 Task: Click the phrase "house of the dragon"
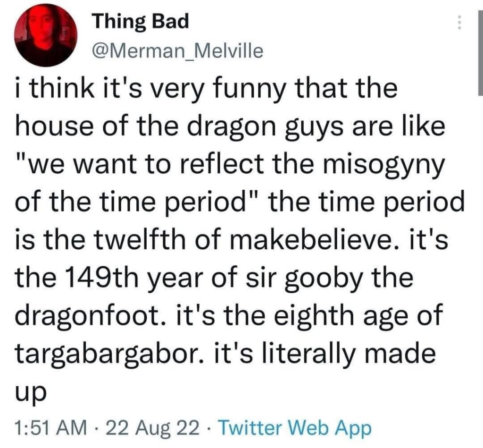tap(145, 127)
